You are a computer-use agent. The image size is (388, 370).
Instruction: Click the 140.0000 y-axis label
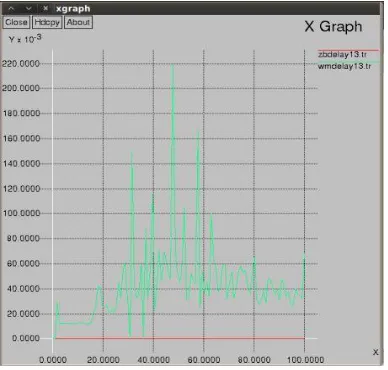coord(21,164)
